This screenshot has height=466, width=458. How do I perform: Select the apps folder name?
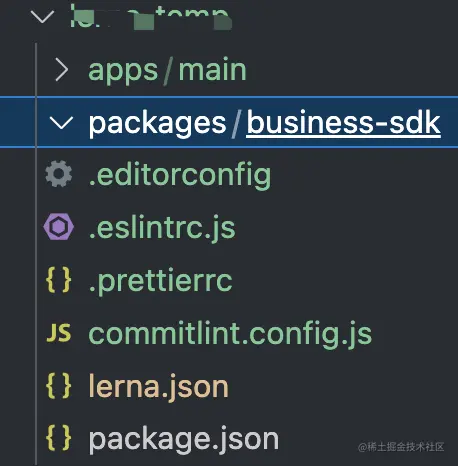pos(123,72)
